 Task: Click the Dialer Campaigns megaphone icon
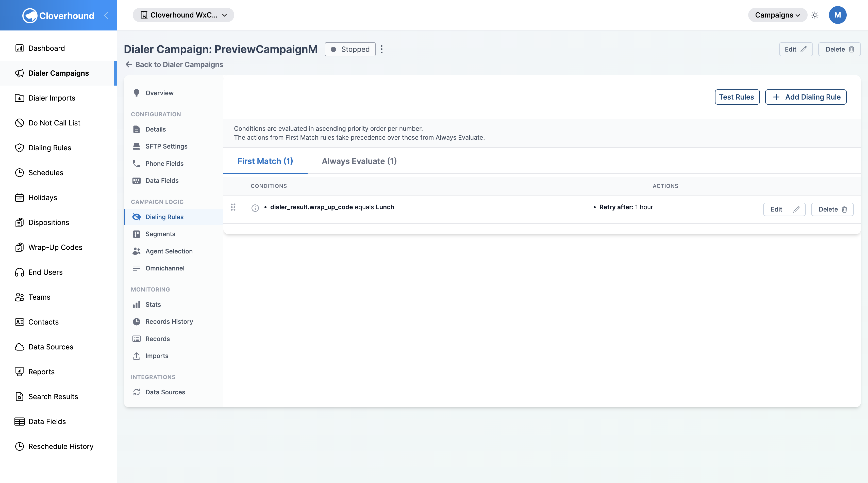coord(20,73)
